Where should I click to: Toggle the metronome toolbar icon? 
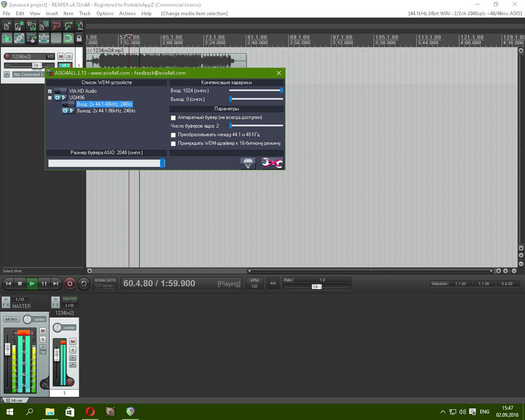click(x=79, y=26)
